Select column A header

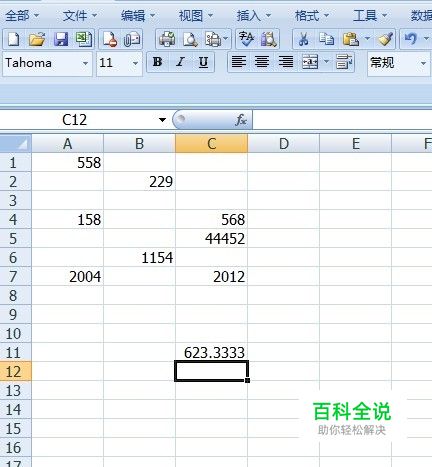(x=68, y=144)
